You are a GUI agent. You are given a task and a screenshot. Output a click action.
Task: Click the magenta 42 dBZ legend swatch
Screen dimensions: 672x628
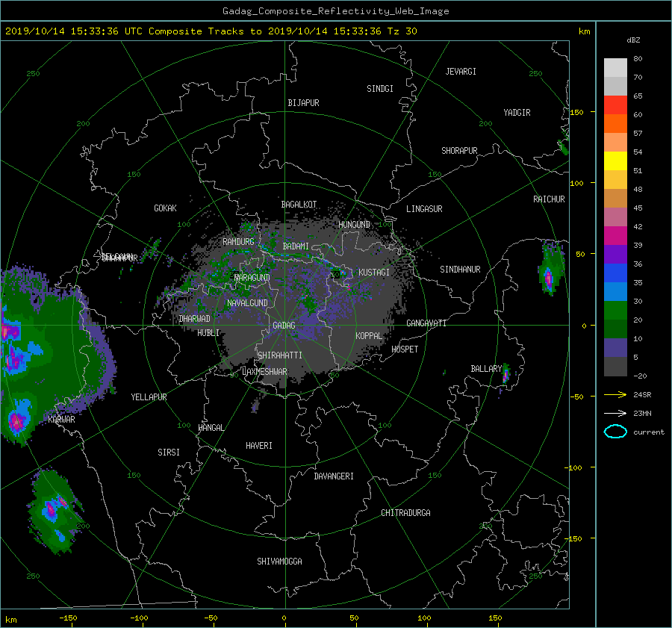(615, 235)
